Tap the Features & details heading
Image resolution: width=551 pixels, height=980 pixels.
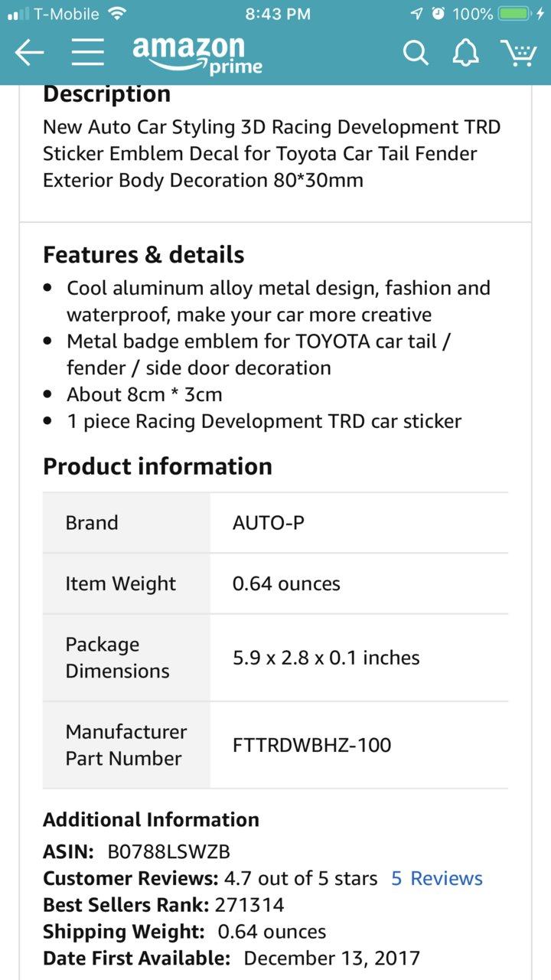point(144,254)
